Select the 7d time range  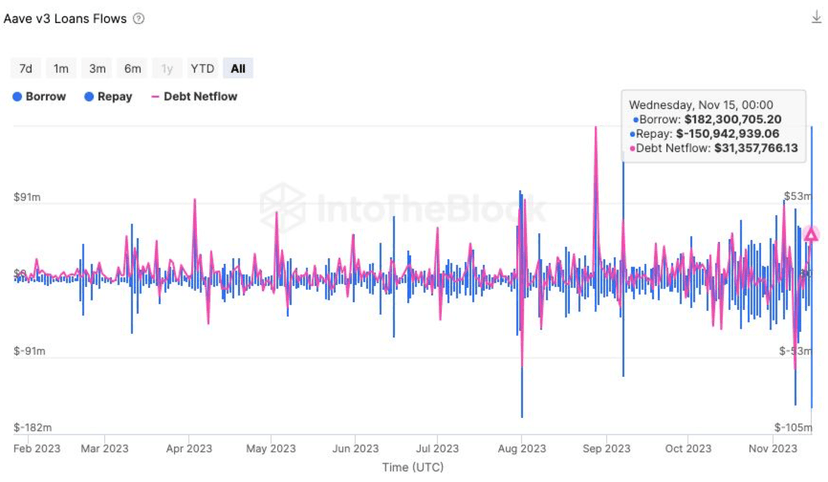point(26,69)
